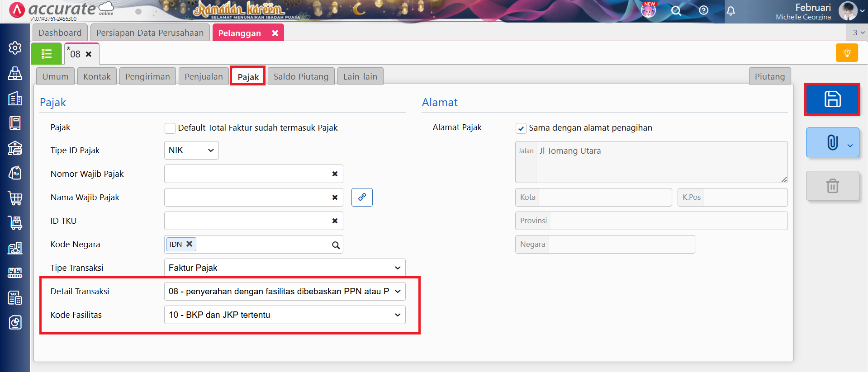Click the orange lightbulb tips icon
This screenshot has width=868, height=372.
847,53
